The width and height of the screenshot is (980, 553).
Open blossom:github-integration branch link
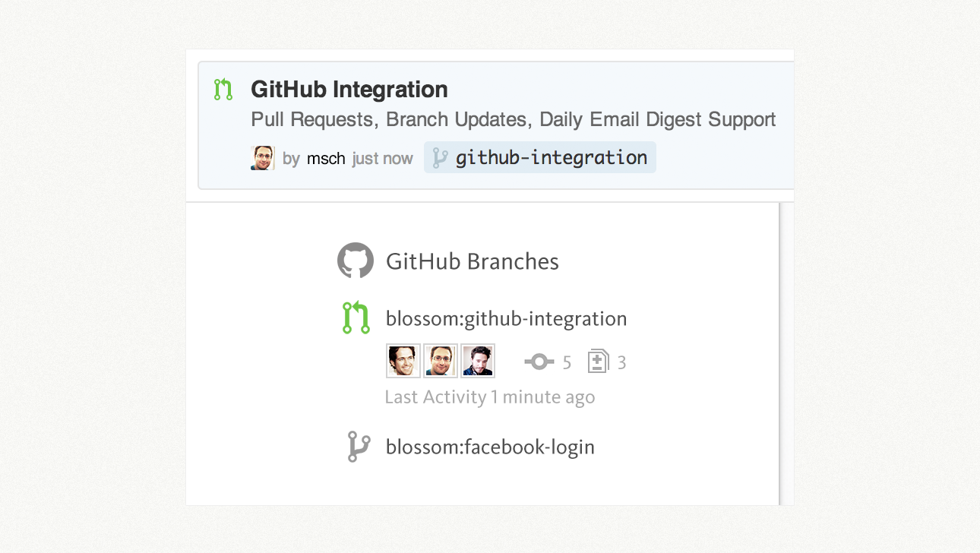[507, 318]
